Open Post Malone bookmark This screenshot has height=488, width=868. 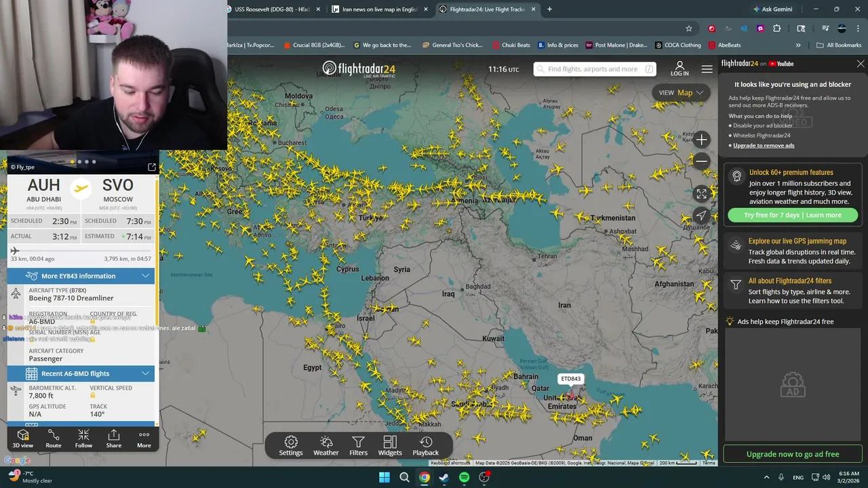click(616, 45)
